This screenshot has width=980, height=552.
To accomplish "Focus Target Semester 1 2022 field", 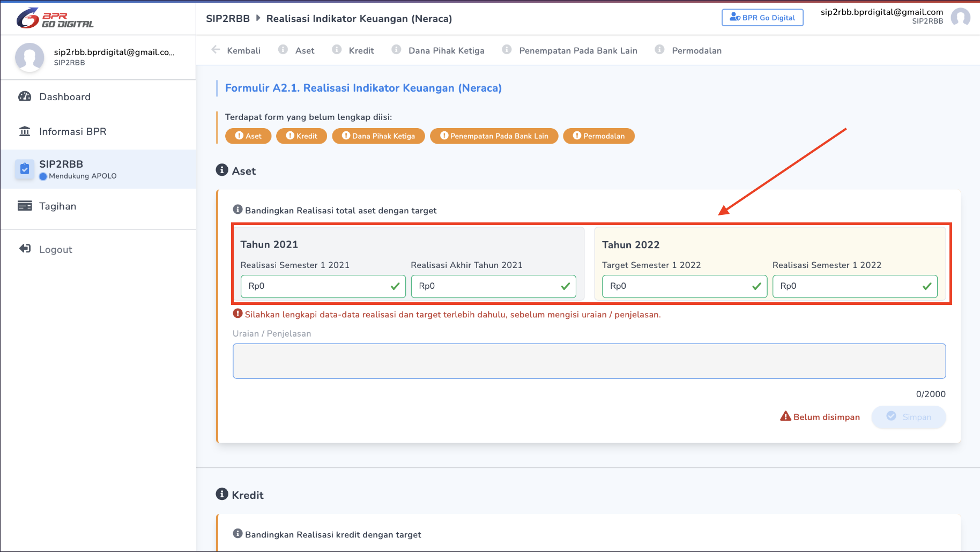I will tap(685, 286).
